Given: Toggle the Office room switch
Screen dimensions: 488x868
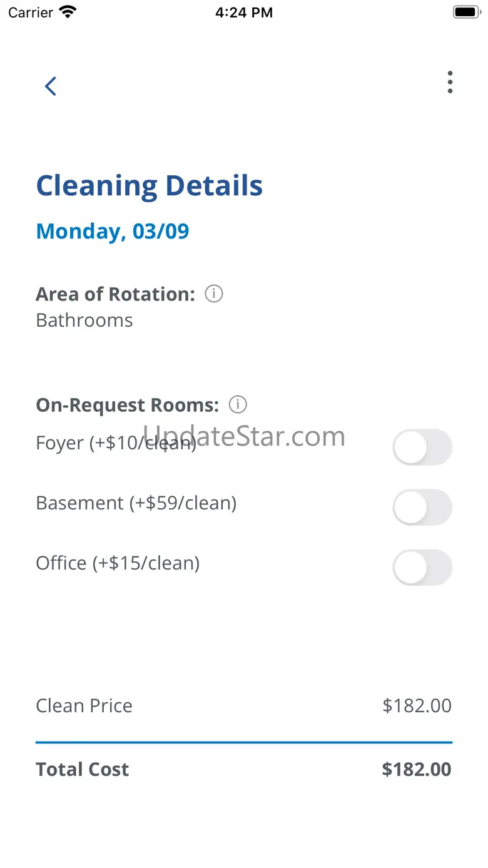Looking at the screenshot, I should coord(422,567).
